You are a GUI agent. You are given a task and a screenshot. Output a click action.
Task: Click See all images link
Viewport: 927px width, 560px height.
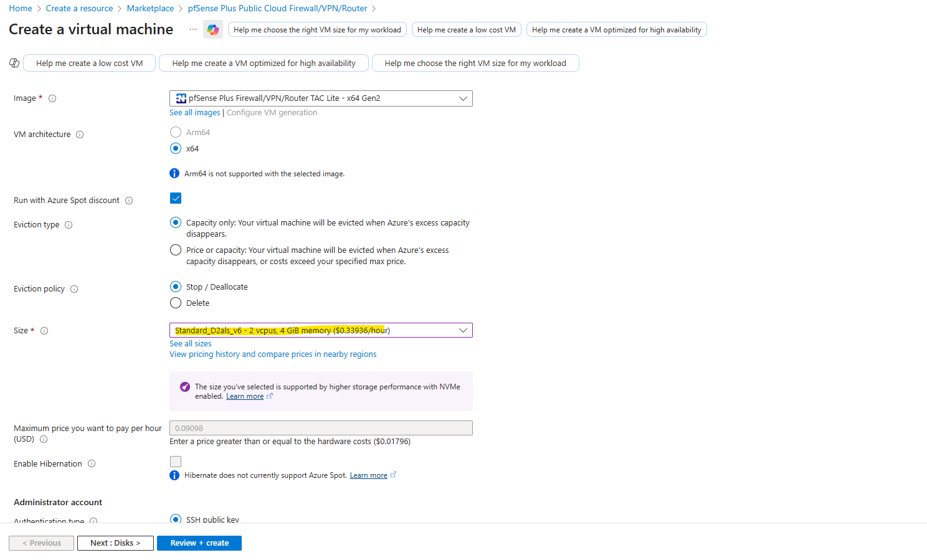(195, 113)
